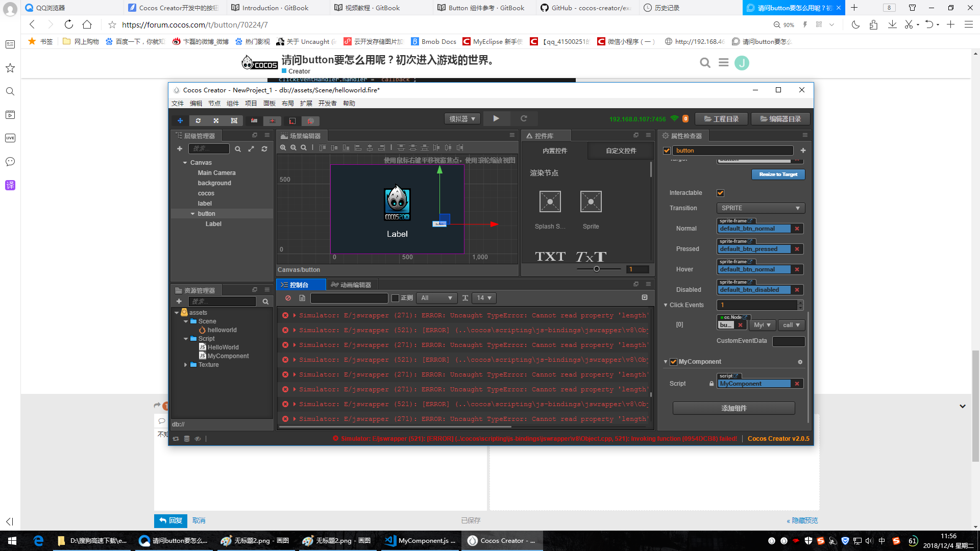
Task: Select the move transform tool
Action: (x=180, y=121)
